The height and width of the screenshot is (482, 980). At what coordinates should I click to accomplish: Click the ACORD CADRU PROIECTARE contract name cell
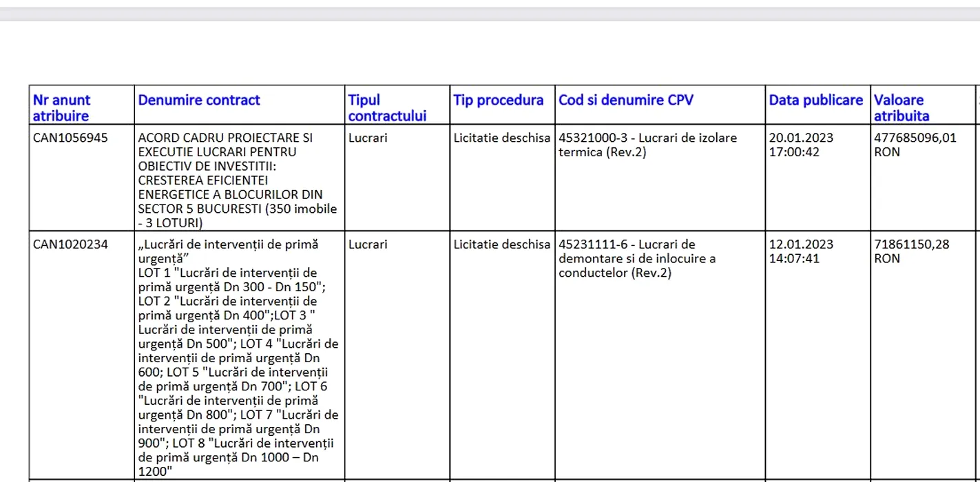coord(238,180)
